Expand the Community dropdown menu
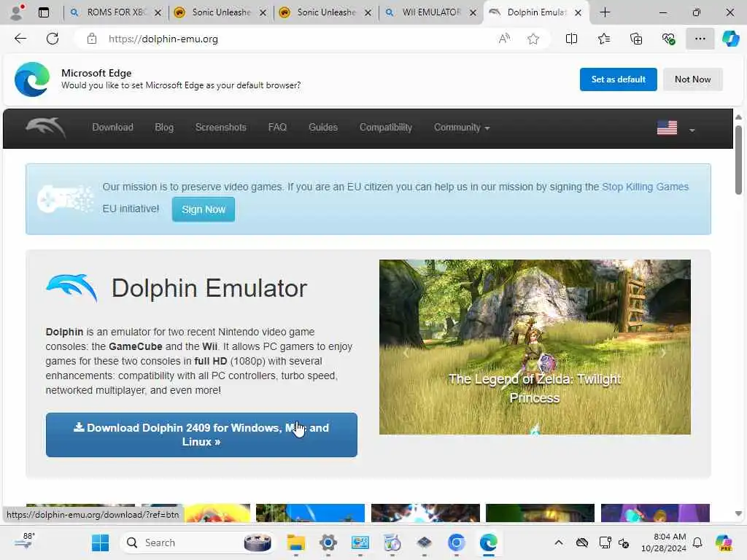This screenshot has width=747, height=560. pyautogui.click(x=462, y=127)
